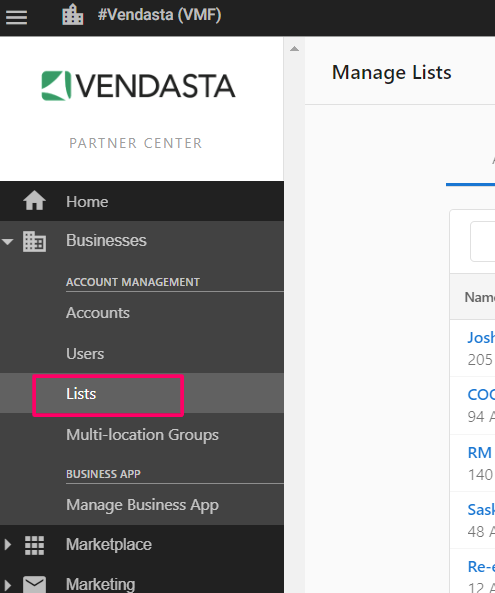The image size is (495, 593).
Task: Click the Name column header
Action: pos(479,297)
